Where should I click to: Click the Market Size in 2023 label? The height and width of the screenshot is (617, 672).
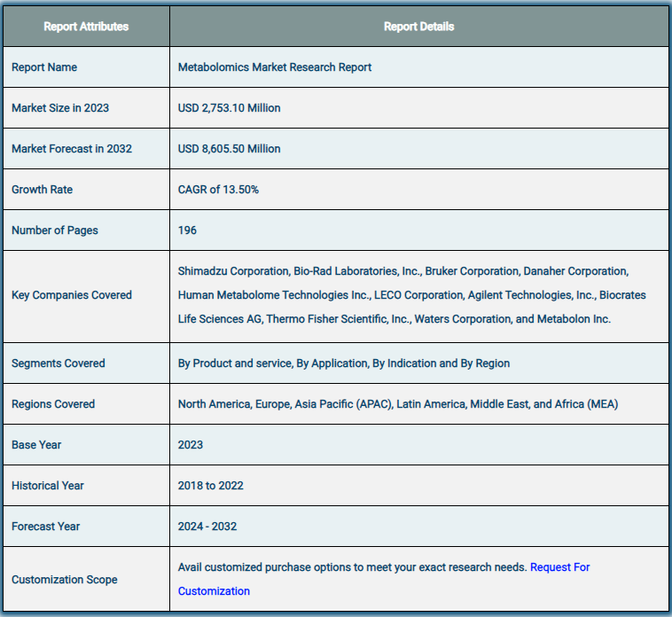coord(60,108)
